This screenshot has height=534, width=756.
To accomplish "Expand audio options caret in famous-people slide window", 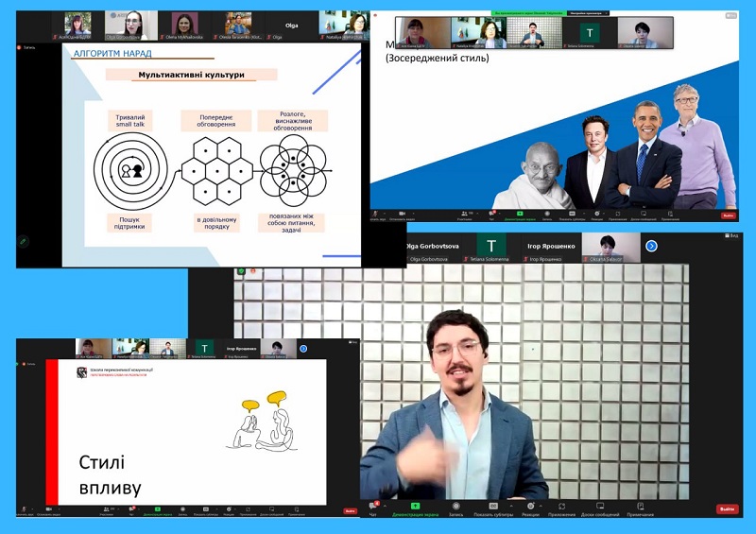I will [x=385, y=214].
